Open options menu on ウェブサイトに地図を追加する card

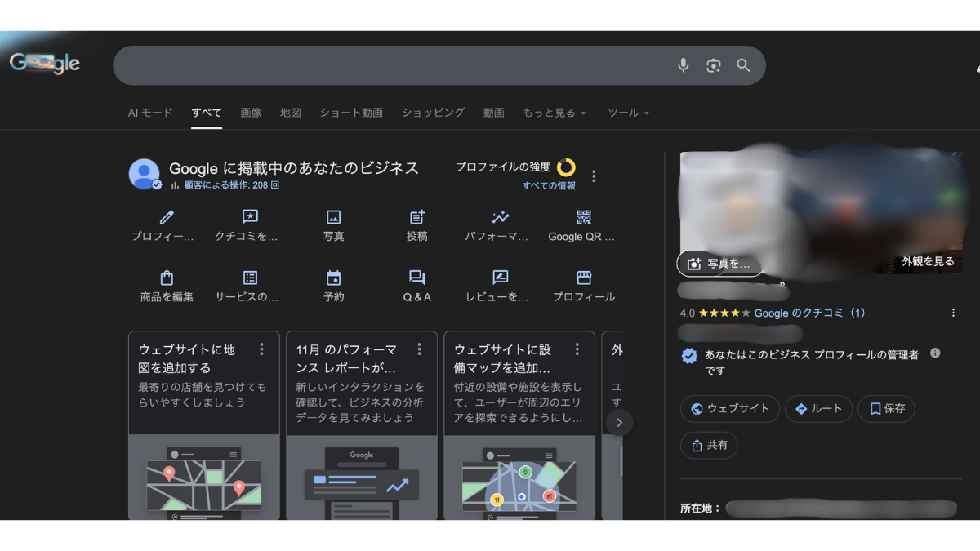tap(261, 349)
